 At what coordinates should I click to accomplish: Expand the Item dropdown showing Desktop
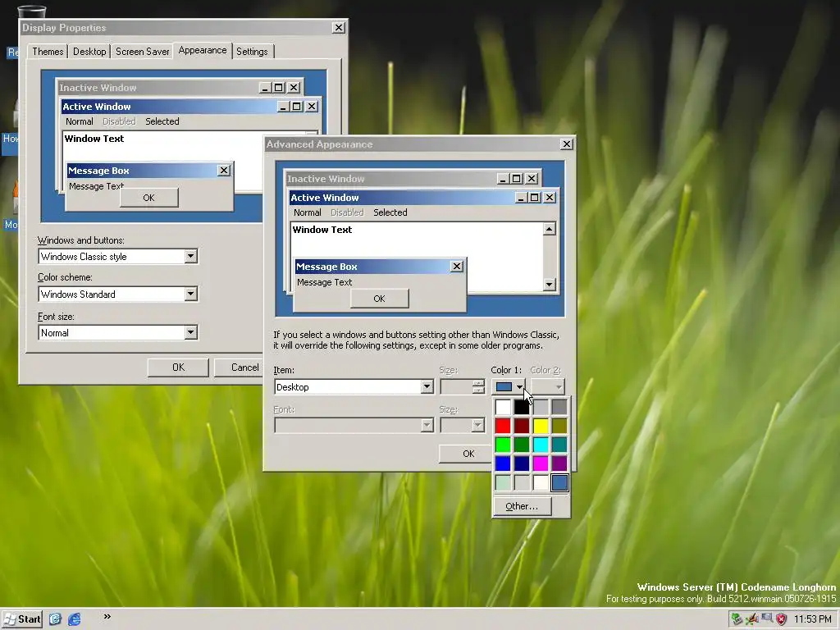427,387
